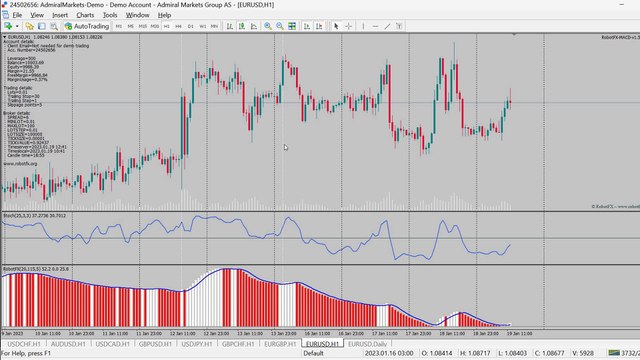Open the Strategy Tester magnifier icon
This screenshot has width=640, height=360.
53,26
